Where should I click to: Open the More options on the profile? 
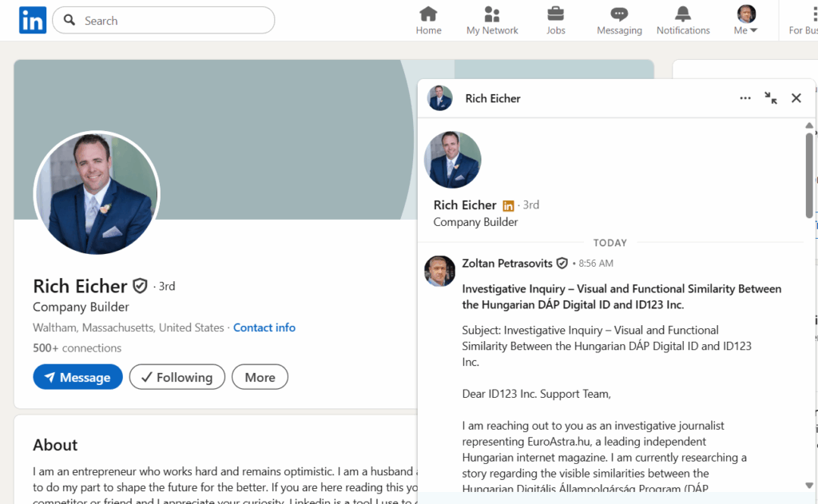click(260, 376)
